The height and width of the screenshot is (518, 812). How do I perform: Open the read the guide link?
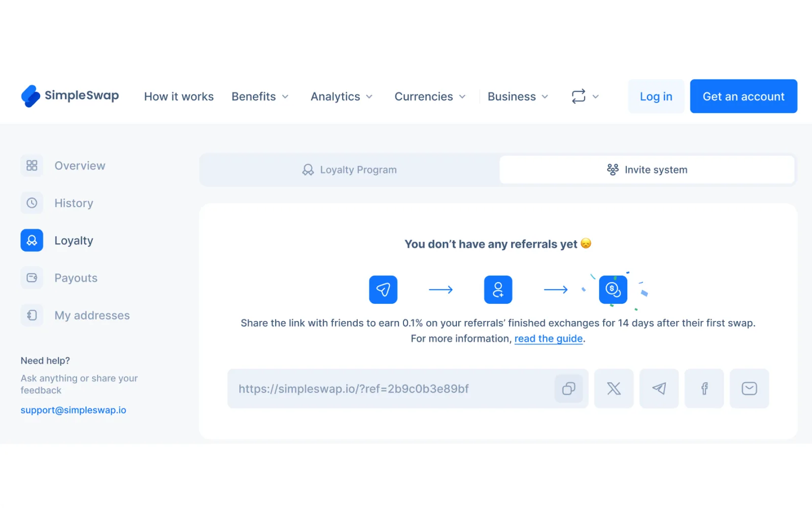[x=549, y=339]
